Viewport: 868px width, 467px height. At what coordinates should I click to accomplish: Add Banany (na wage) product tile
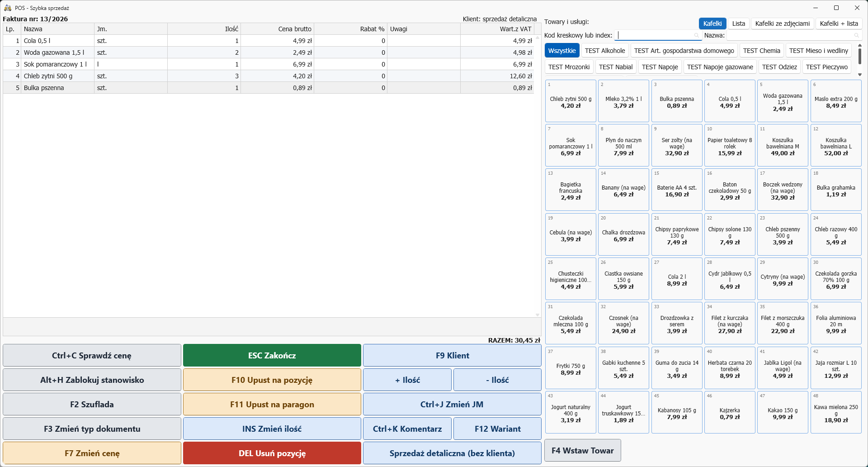click(623, 190)
